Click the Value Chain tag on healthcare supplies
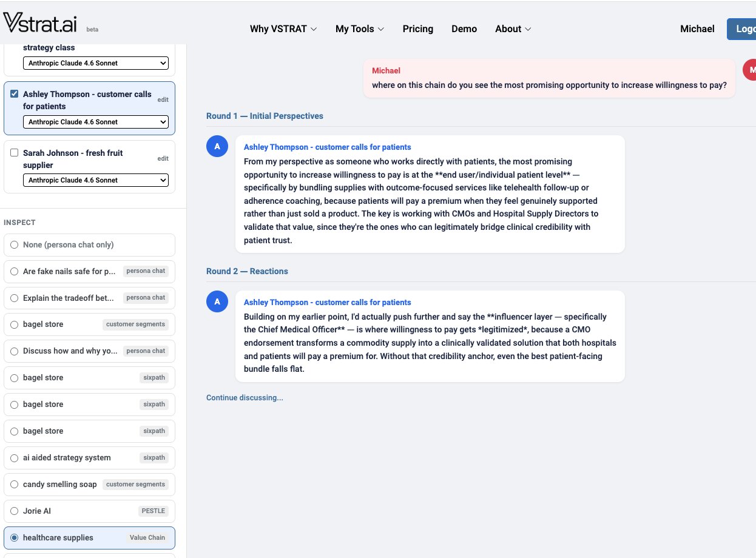The width and height of the screenshot is (756, 558). 147,538
